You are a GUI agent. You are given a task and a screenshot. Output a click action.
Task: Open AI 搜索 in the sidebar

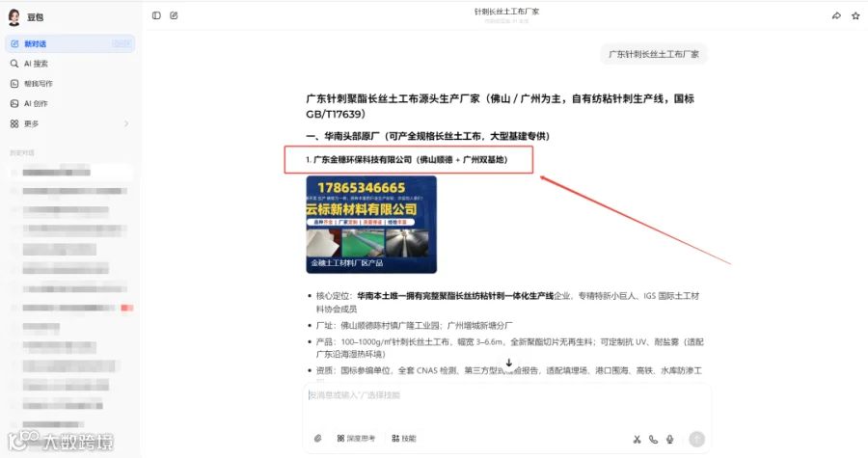click(x=69, y=64)
